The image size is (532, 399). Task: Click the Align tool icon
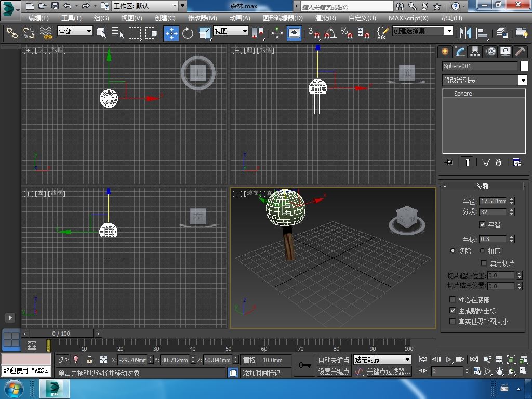coord(482,33)
